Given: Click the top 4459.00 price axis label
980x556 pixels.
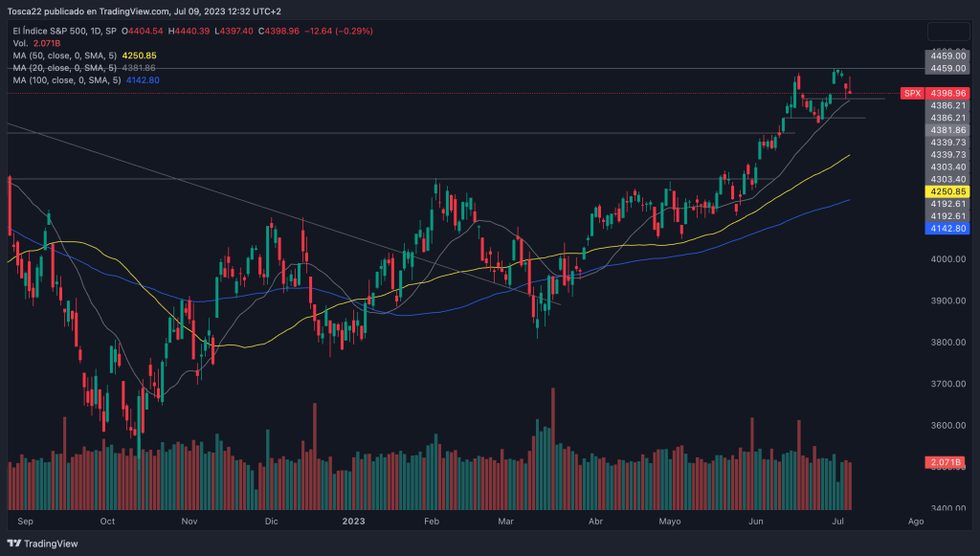Looking at the screenshot, I should click(x=947, y=56).
